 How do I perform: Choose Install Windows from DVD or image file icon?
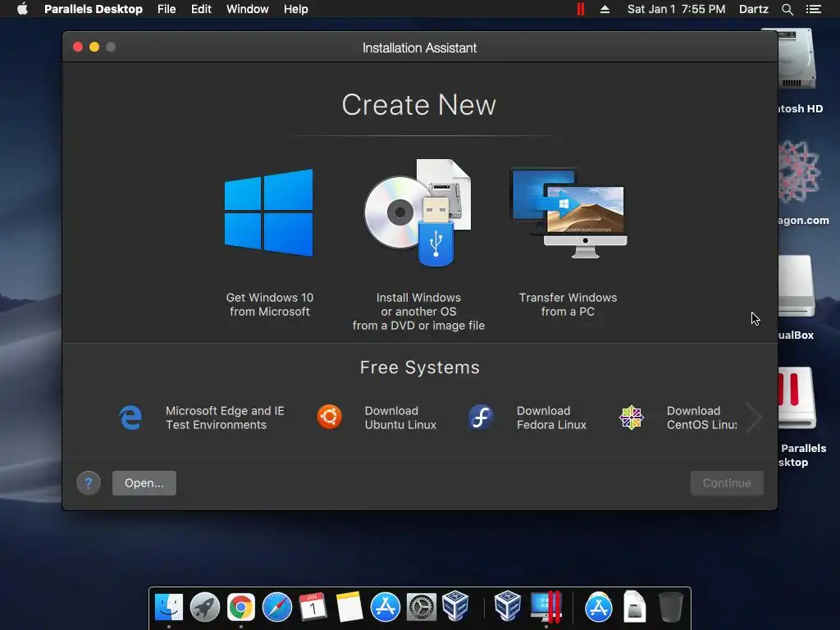pyautogui.click(x=418, y=212)
